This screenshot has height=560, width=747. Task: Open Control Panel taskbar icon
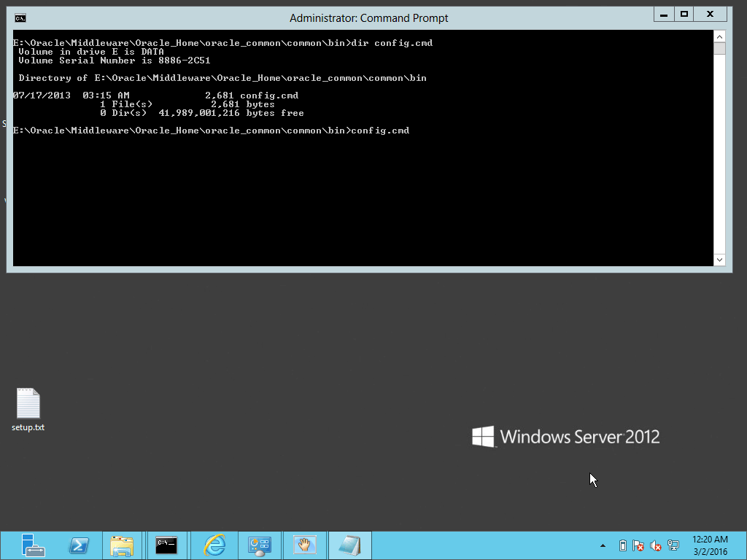[x=260, y=545]
